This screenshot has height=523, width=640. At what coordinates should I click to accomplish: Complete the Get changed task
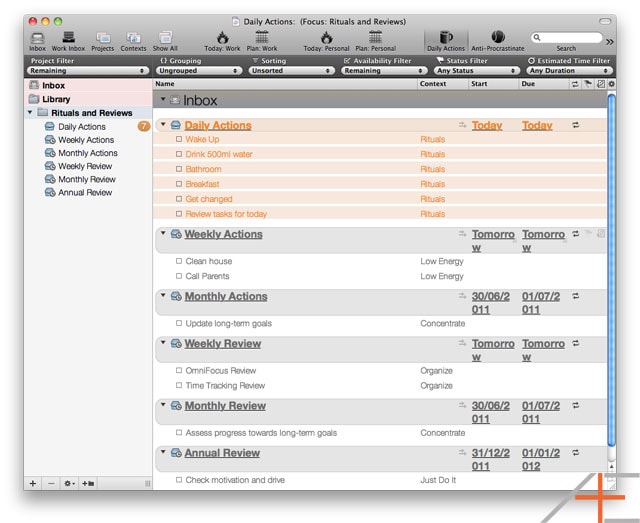pyautogui.click(x=179, y=199)
